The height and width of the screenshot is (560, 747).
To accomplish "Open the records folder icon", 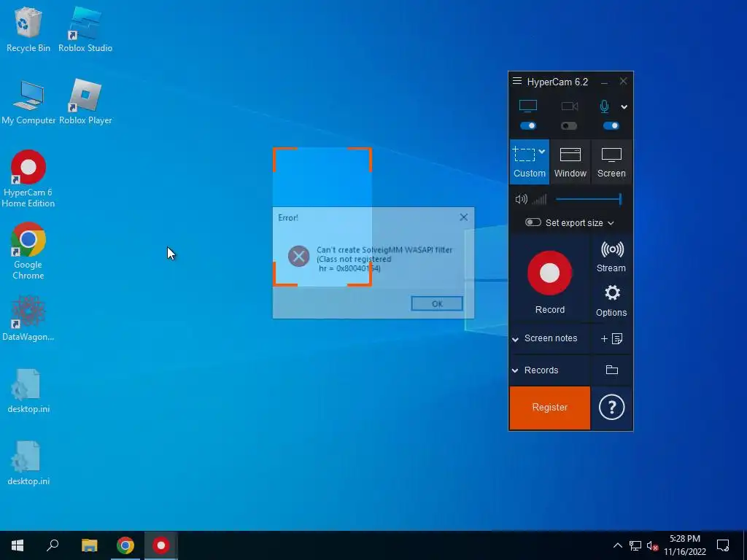I will [612, 370].
